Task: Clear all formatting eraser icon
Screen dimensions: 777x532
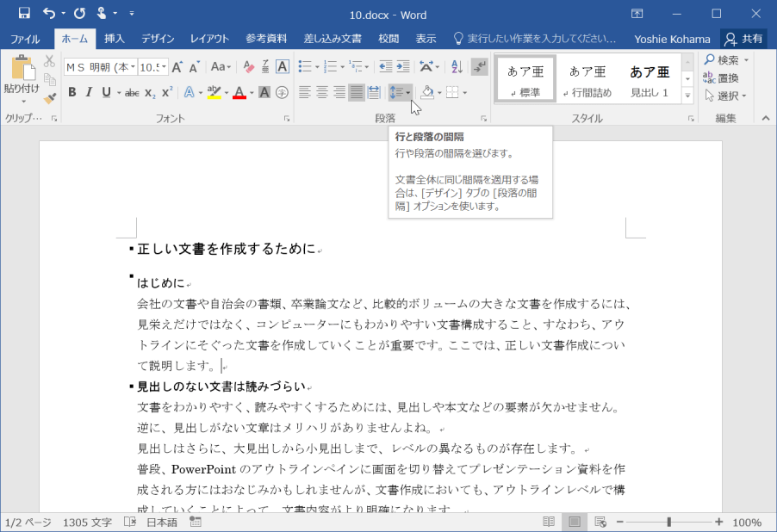Action: pyautogui.click(x=249, y=67)
